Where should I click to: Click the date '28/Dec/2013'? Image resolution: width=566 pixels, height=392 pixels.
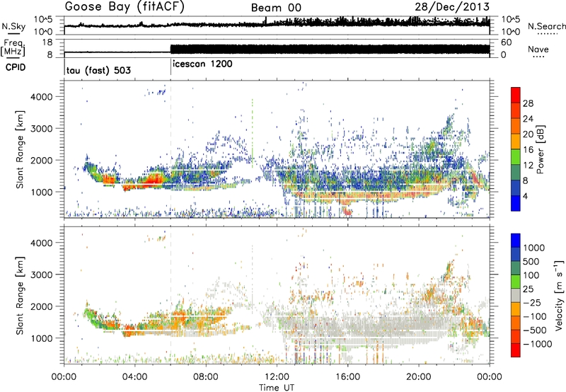point(452,7)
